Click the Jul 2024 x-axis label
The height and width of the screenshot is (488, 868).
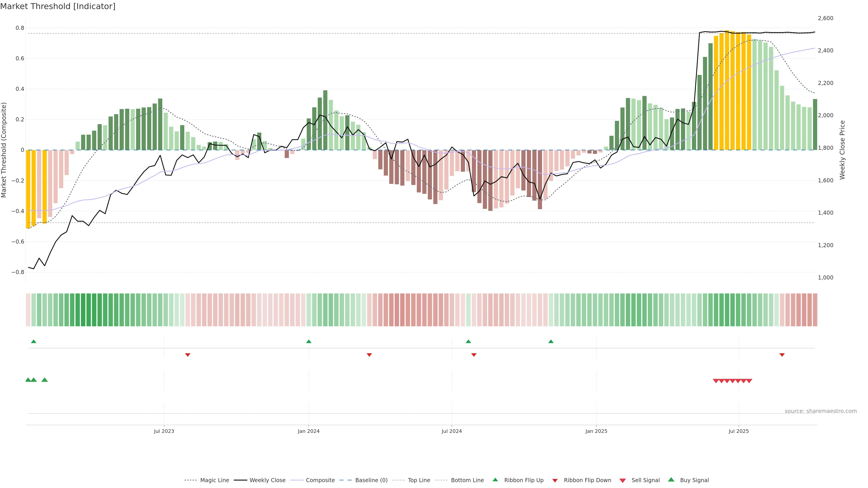(x=452, y=431)
